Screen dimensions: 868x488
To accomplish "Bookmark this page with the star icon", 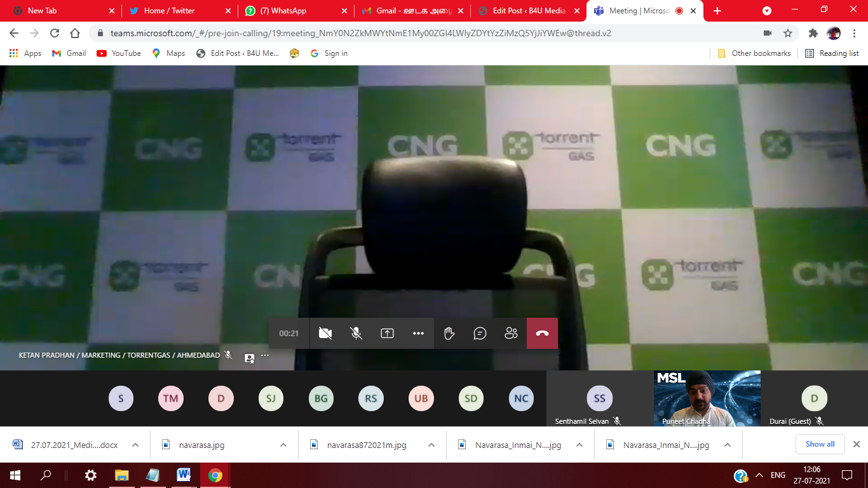I will click(x=788, y=33).
